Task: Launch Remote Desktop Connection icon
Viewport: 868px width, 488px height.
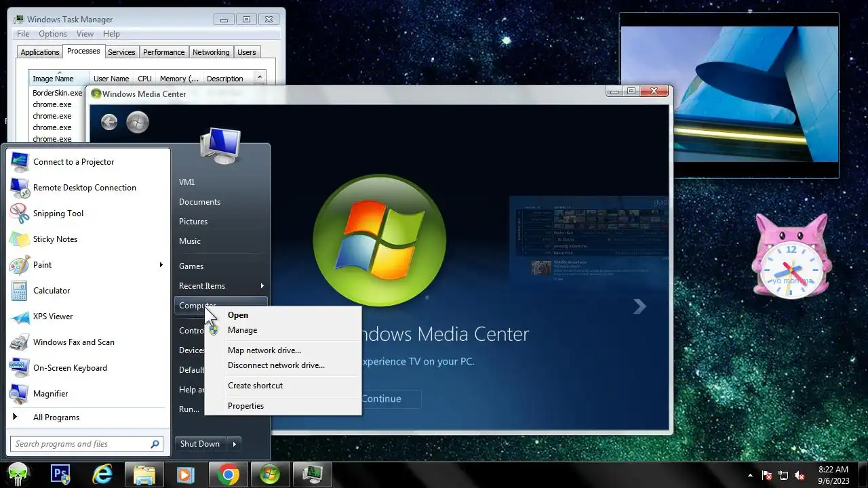Action: 20,188
